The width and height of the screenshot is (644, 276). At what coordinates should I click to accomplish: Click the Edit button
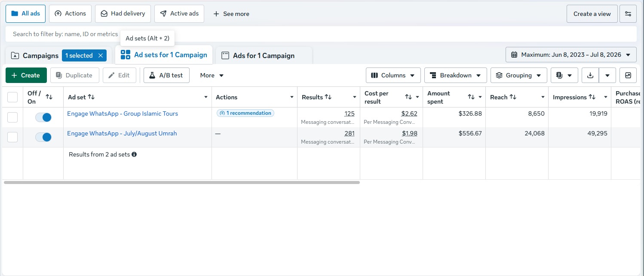coord(120,75)
